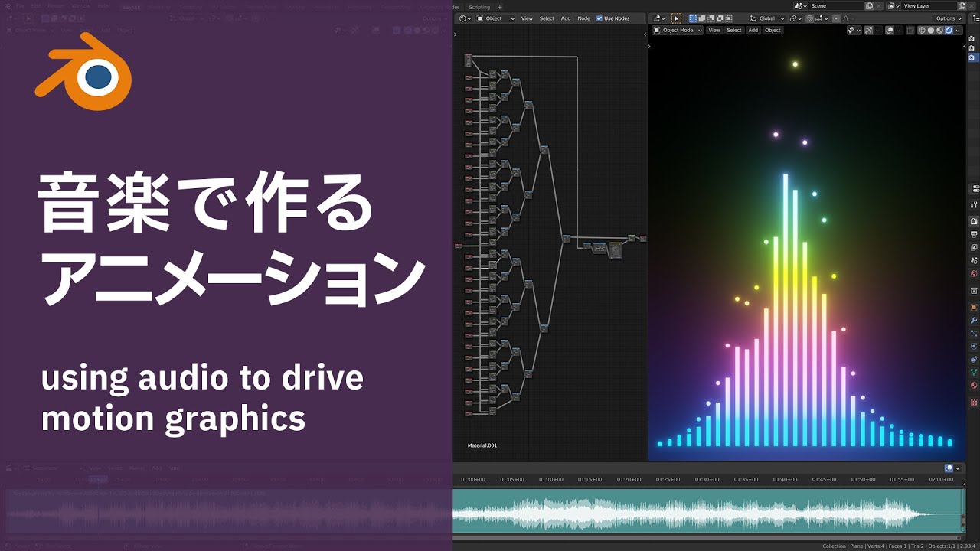Choose the subtract selection mode icon
Image resolution: width=980 pixels, height=551 pixels.
pyautogui.click(x=710, y=18)
